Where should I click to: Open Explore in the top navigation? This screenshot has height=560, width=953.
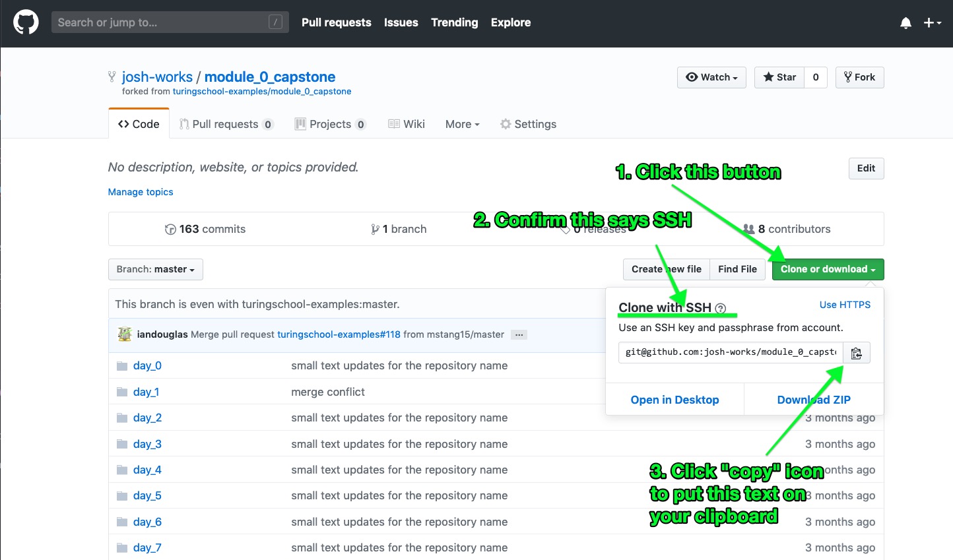tap(511, 22)
